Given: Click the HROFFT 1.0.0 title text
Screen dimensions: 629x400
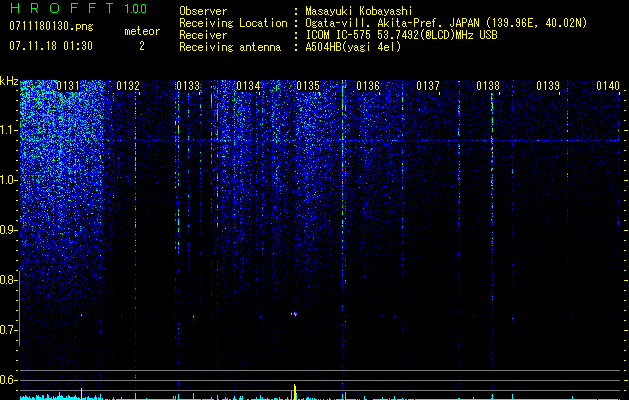Looking at the screenshot, I should pyautogui.click(x=78, y=8).
